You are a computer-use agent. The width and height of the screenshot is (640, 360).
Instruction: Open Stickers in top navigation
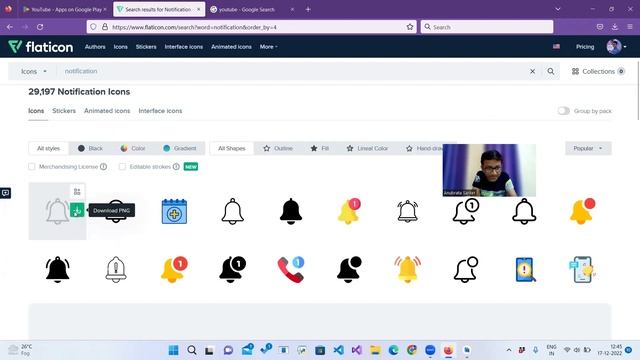146,47
